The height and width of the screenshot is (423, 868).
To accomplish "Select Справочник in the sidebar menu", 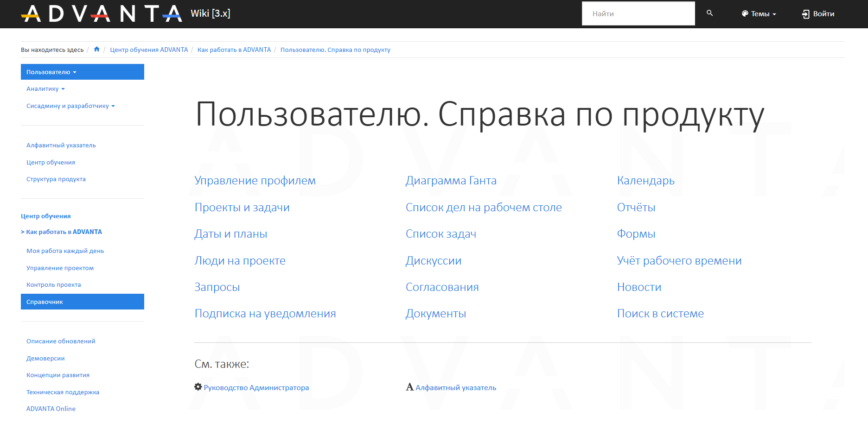I will [x=45, y=302].
